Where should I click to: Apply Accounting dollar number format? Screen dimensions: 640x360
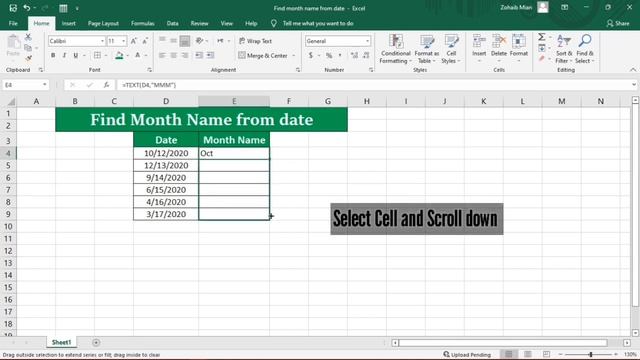pyautogui.click(x=311, y=56)
